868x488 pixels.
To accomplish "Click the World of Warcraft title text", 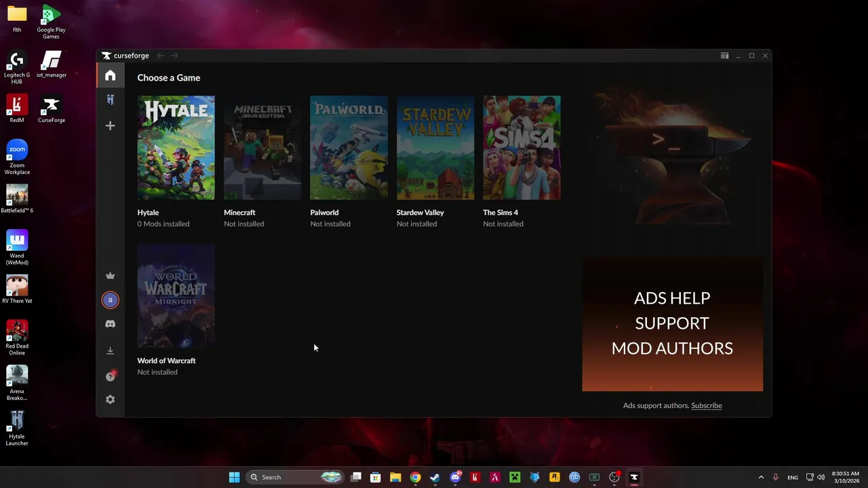I will [166, 361].
